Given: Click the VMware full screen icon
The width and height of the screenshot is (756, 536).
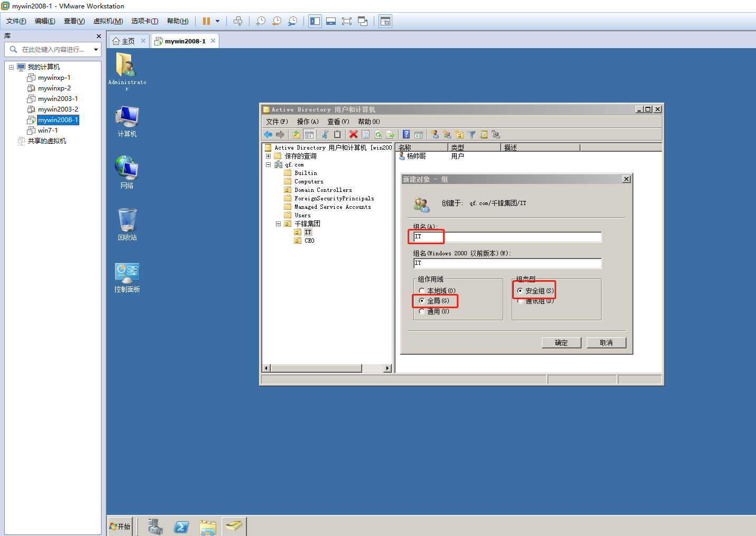Looking at the screenshot, I should click(x=347, y=21).
